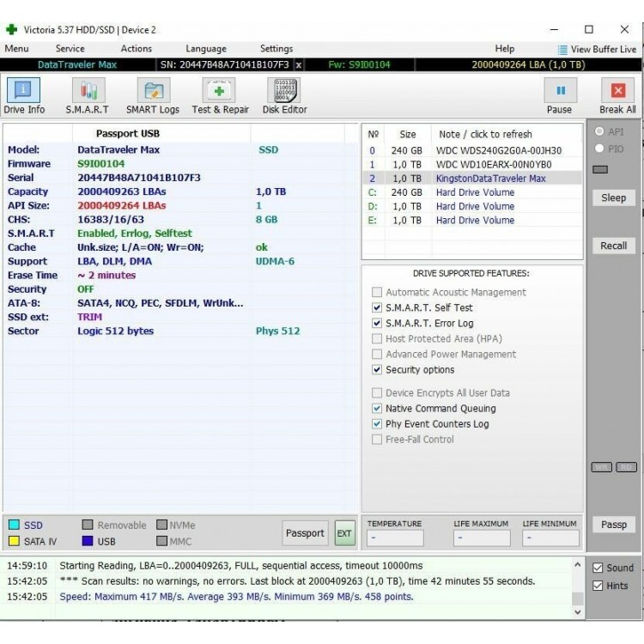Select drive 0 WDC WDS240G2G0A-00JH30 row
Screen dimensions: 644x644
pos(472,151)
